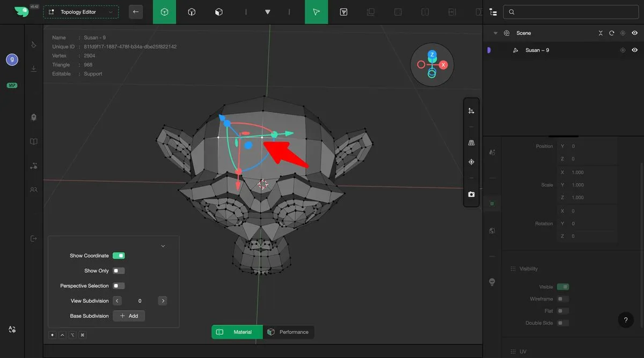Enable the Show Only toggle
Image resolution: width=644 pixels, height=358 pixels.
(119, 271)
